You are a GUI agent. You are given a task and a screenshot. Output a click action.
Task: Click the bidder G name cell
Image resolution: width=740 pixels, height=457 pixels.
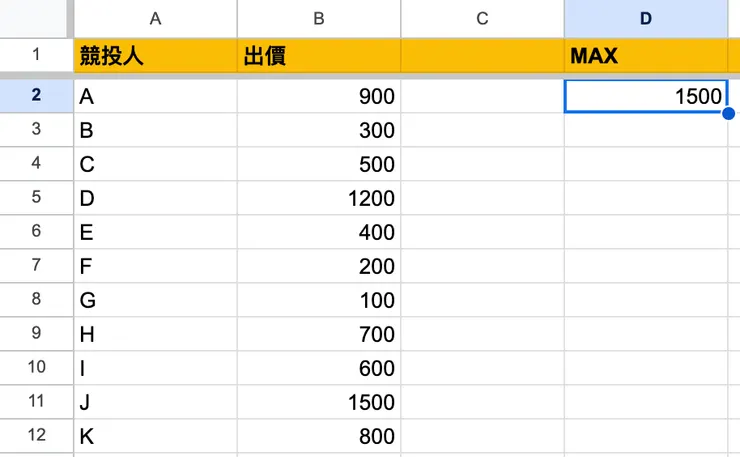click(155, 300)
